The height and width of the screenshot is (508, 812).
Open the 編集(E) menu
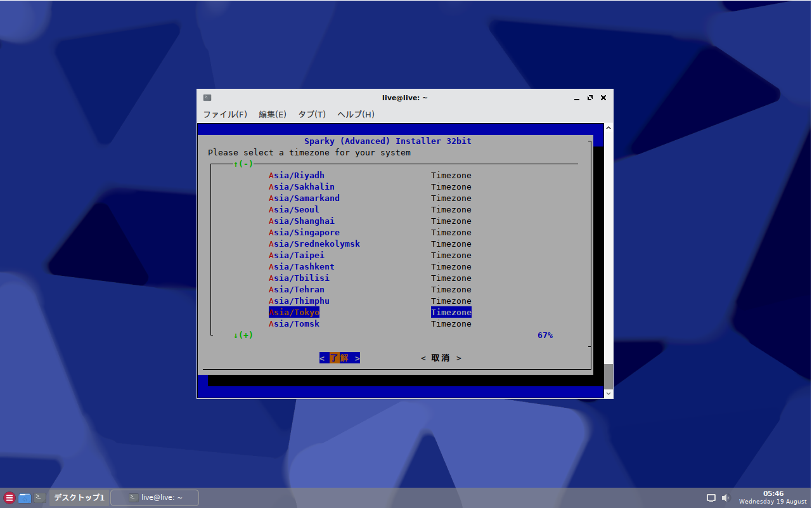click(x=273, y=114)
